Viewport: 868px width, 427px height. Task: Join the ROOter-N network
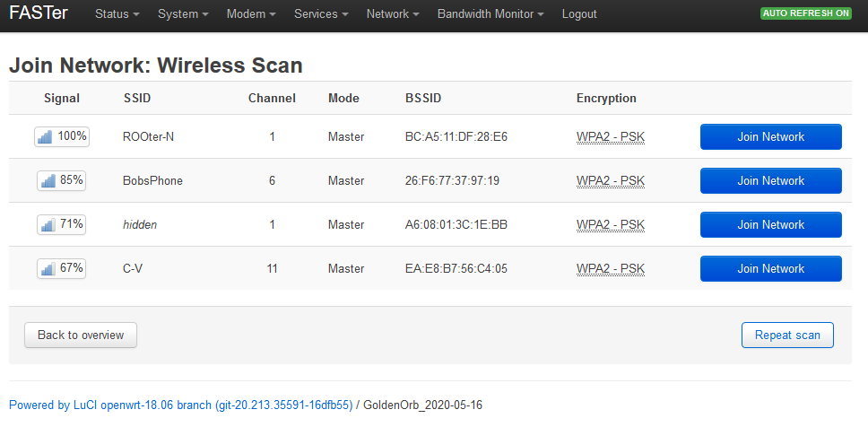point(770,137)
